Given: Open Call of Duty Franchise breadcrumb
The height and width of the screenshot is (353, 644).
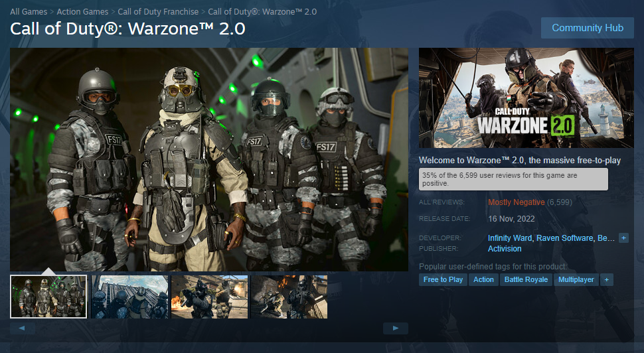Looking at the screenshot, I should [x=158, y=11].
